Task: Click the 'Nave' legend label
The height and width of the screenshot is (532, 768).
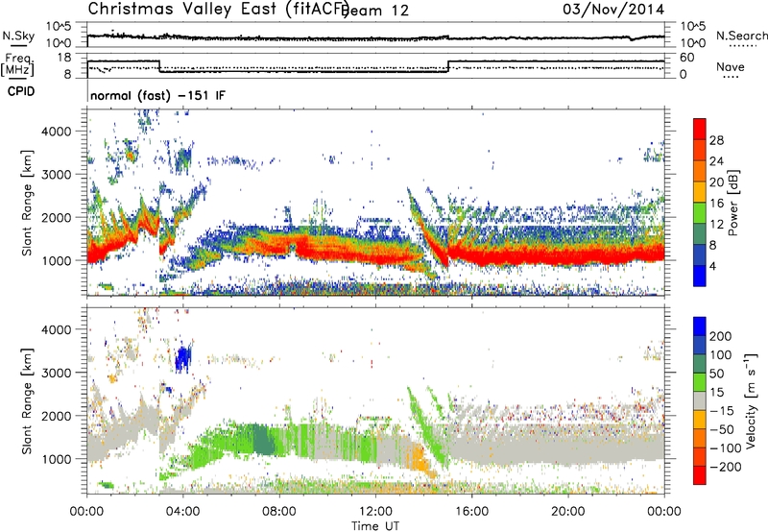Action: point(731,66)
